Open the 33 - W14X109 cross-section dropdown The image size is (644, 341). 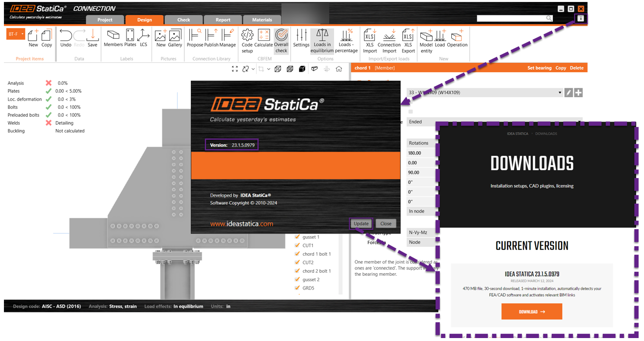pyautogui.click(x=560, y=92)
